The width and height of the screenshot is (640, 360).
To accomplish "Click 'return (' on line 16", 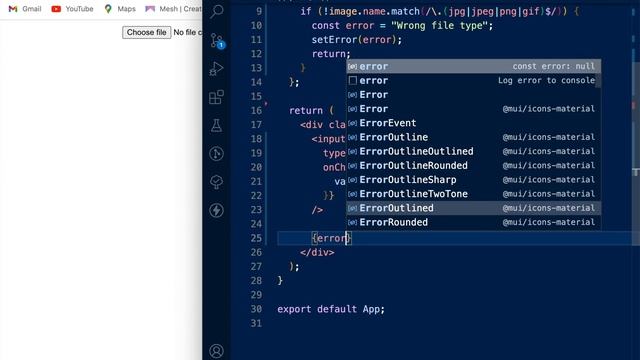I will pos(311,111).
